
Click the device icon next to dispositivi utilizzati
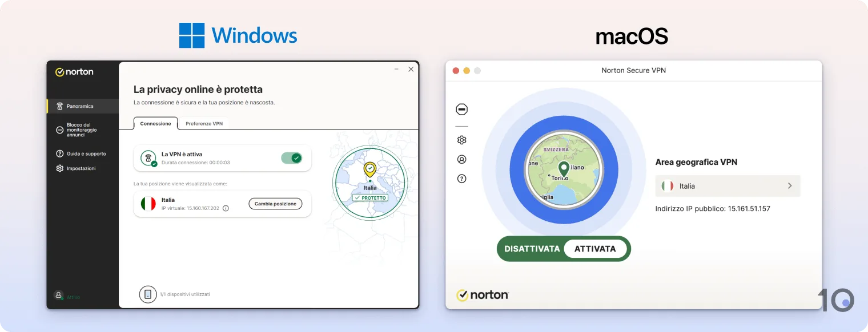coord(148,294)
